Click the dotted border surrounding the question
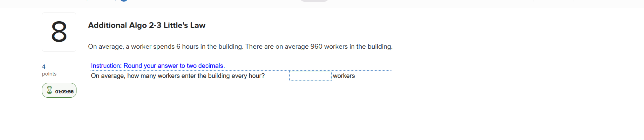The width and height of the screenshot is (644, 140). tap(240, 71)
